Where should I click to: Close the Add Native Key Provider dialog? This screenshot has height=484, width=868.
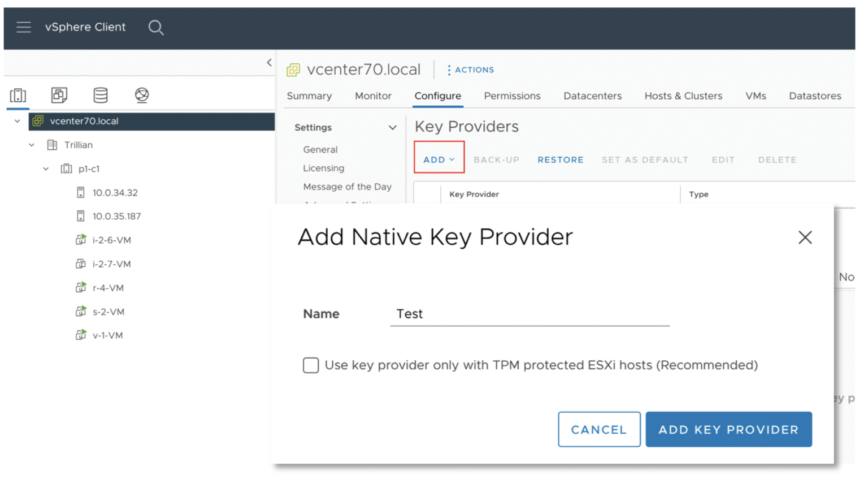(805, 237)
